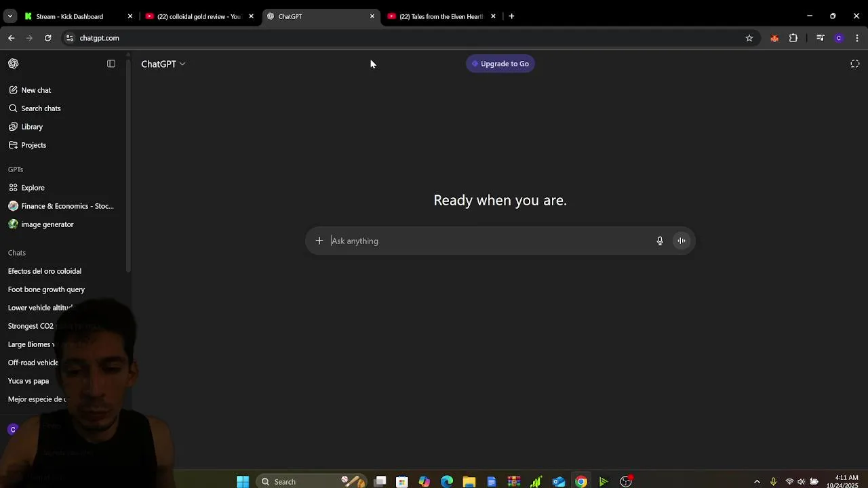Reload the chatgpt.com page
Image resolution: width=868 pixels, height=488 pixels.
point(48,38)
